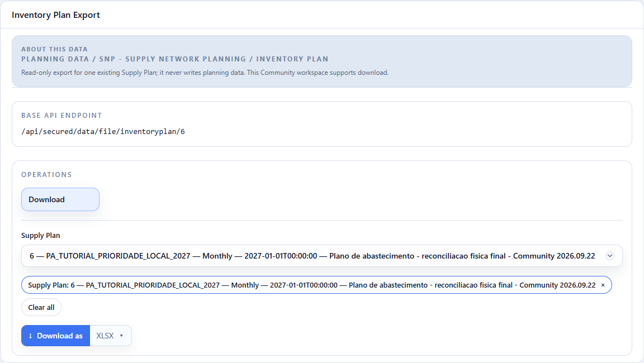Screen dimensions: 644x363
Task: Remove the Supply Plan filter chip
Action: click(603, 285)
